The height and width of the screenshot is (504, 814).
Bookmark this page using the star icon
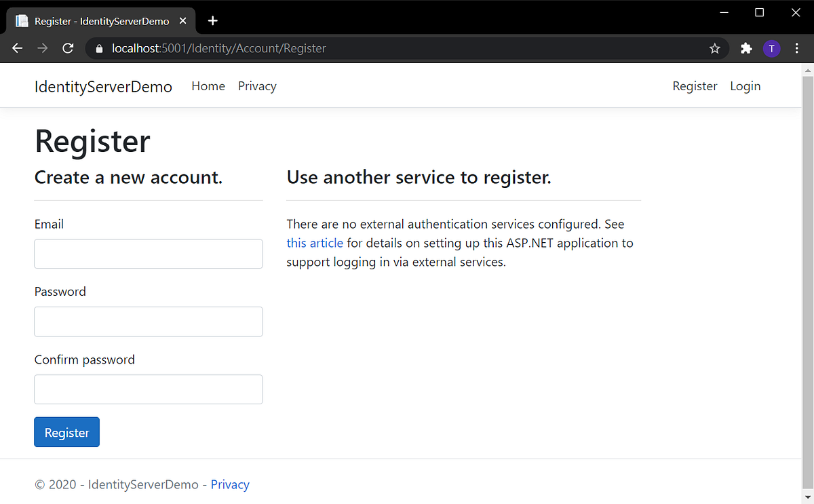(x=714, y=48)
